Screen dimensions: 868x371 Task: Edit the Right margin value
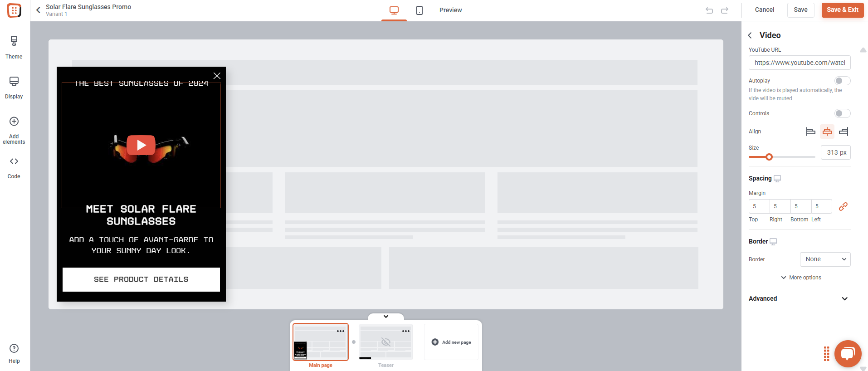780,206
